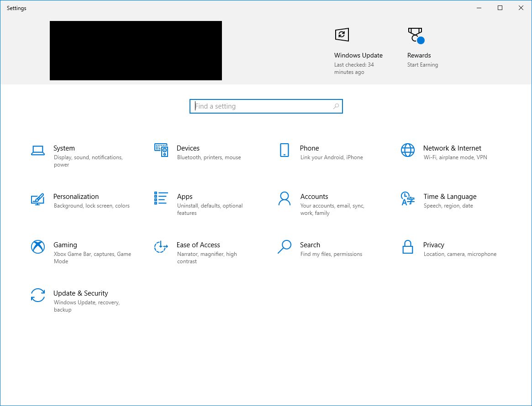The width and height of the screenshot is (532, 406).
Task: Click 'Speech, region, date' text
Action: click(448, 206)
